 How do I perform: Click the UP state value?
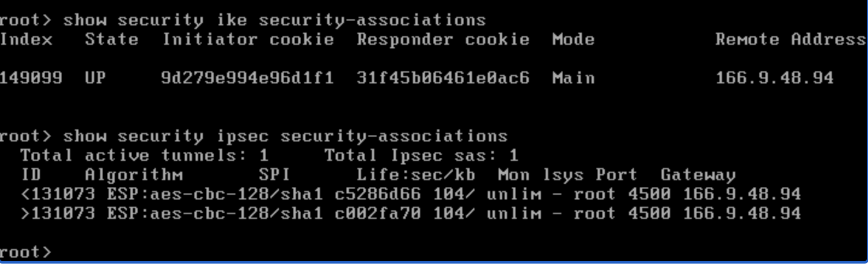[x=96, y=78]
